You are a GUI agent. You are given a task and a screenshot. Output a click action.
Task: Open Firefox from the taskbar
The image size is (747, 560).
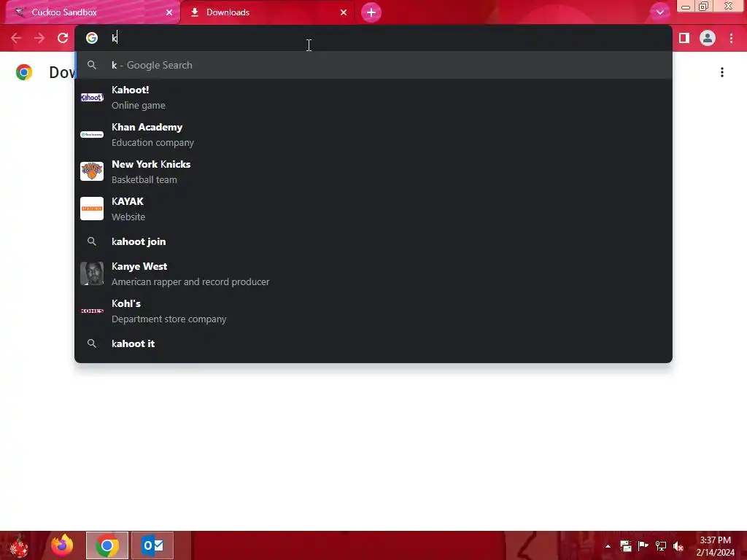(63, 545)
